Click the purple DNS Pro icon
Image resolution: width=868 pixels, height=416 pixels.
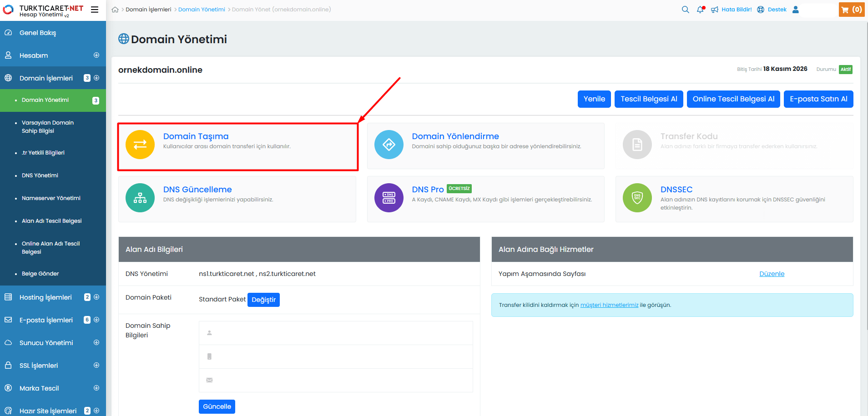tap(389, 198)
